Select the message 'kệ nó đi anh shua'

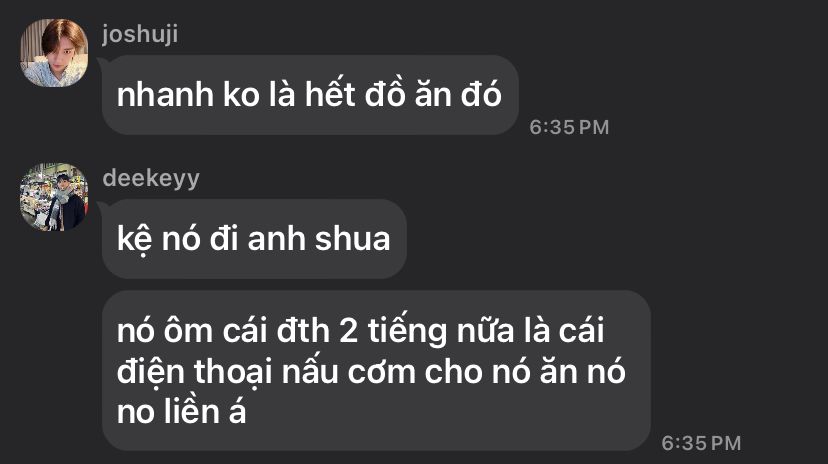(254, 239)
